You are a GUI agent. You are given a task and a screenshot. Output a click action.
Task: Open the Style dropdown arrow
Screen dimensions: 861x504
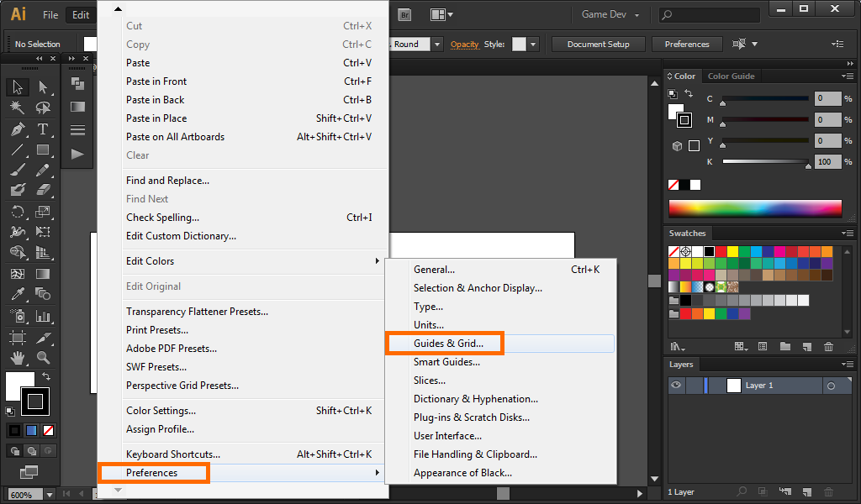click(x=533, y=45)
